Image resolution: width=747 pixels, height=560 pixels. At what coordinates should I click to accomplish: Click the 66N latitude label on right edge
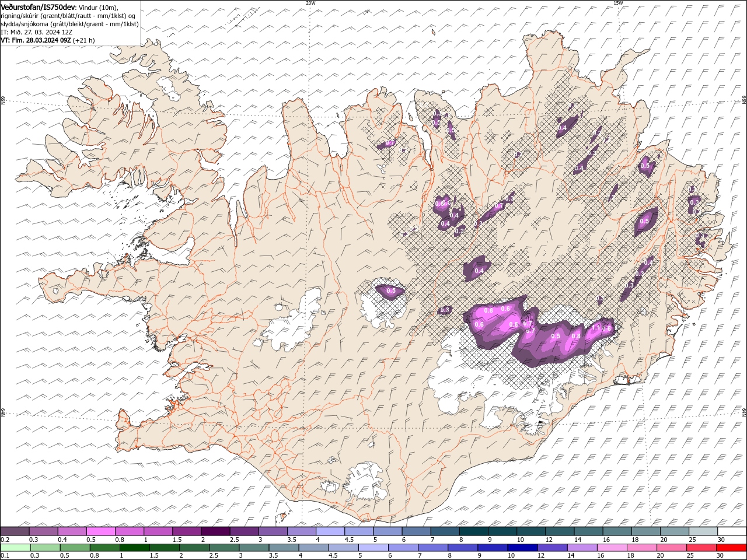coord(744,100)
